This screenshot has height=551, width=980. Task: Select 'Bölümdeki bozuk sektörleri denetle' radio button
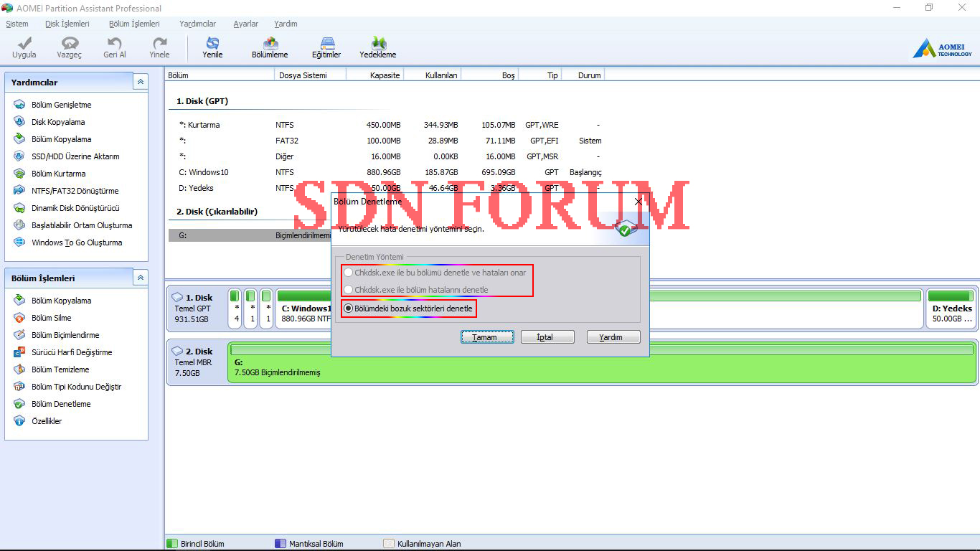pos(349,309)
